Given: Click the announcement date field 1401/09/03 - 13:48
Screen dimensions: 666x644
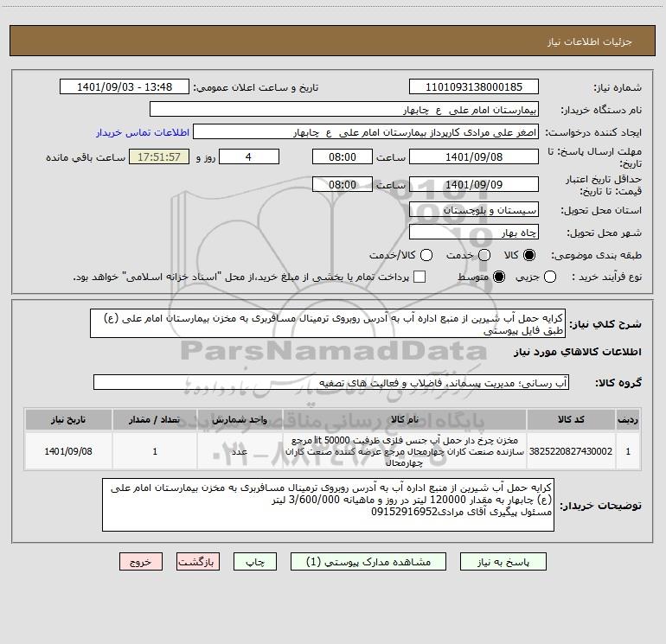Looking at the screenshot, I should 125,87.
